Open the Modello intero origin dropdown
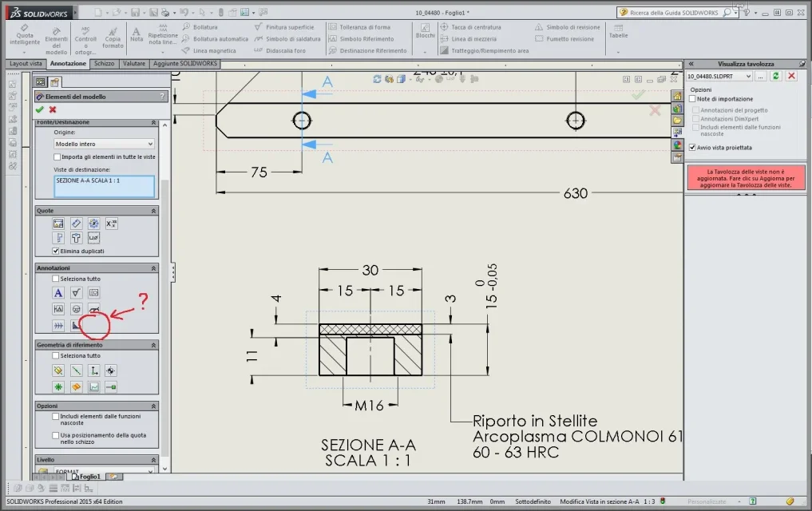 coord(104,144)
